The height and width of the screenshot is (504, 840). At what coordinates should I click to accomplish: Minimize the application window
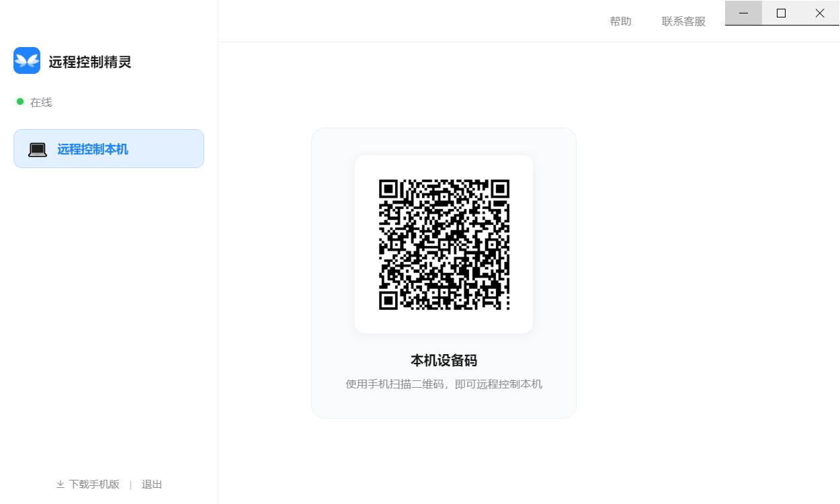(x=743, y=13)
